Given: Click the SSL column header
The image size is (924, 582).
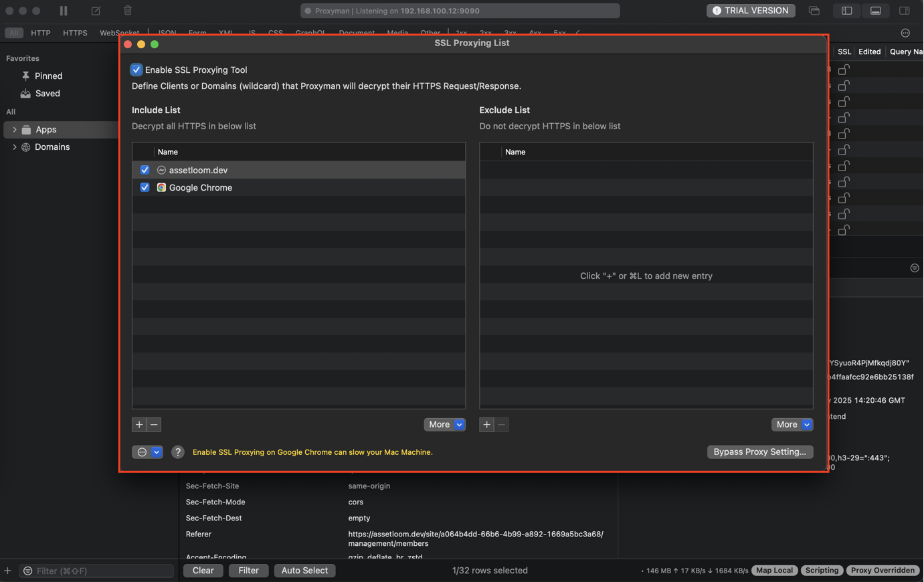Looking at the screenshot, I should 844,52.
